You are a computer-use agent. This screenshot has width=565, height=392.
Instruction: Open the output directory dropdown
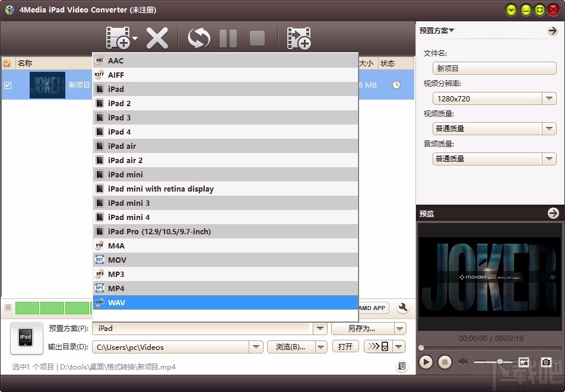click(x=256, y=347)
